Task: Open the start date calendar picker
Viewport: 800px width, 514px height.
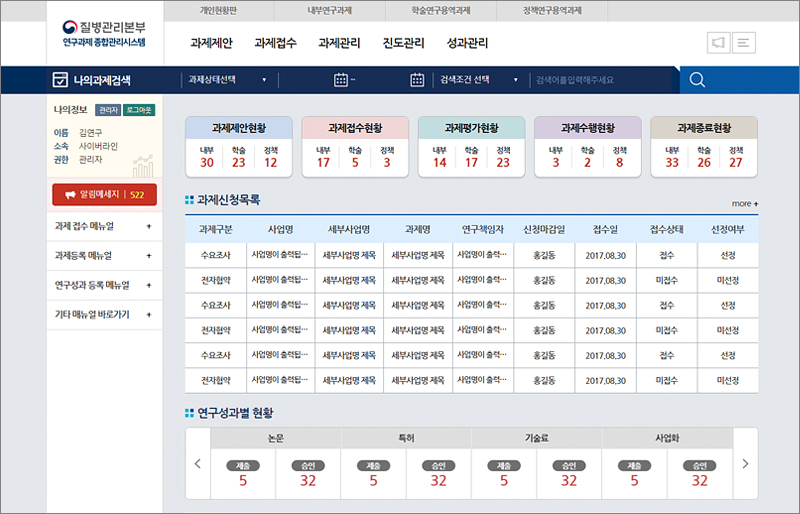Action: tap(340, 80)
